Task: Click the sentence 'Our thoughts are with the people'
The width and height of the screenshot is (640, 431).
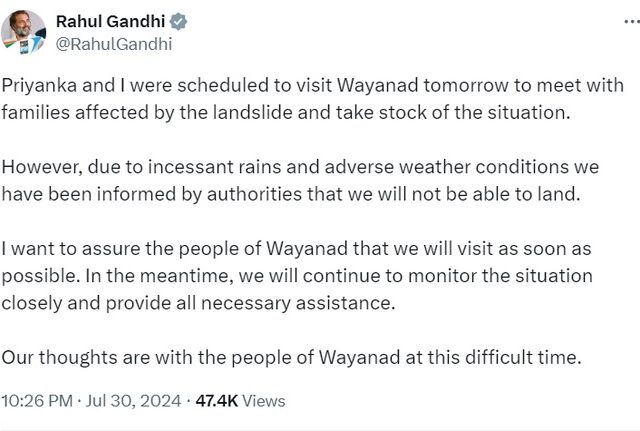Action: point(291,357)
